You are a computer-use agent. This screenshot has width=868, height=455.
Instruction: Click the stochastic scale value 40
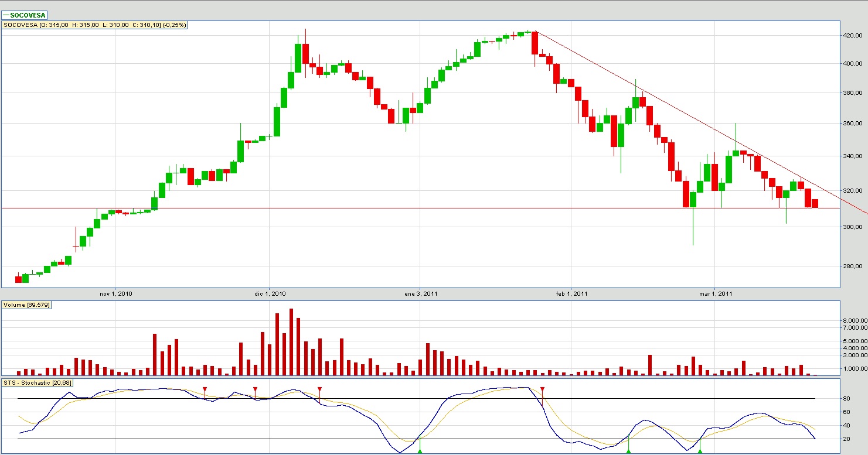(x=846, y=426)
